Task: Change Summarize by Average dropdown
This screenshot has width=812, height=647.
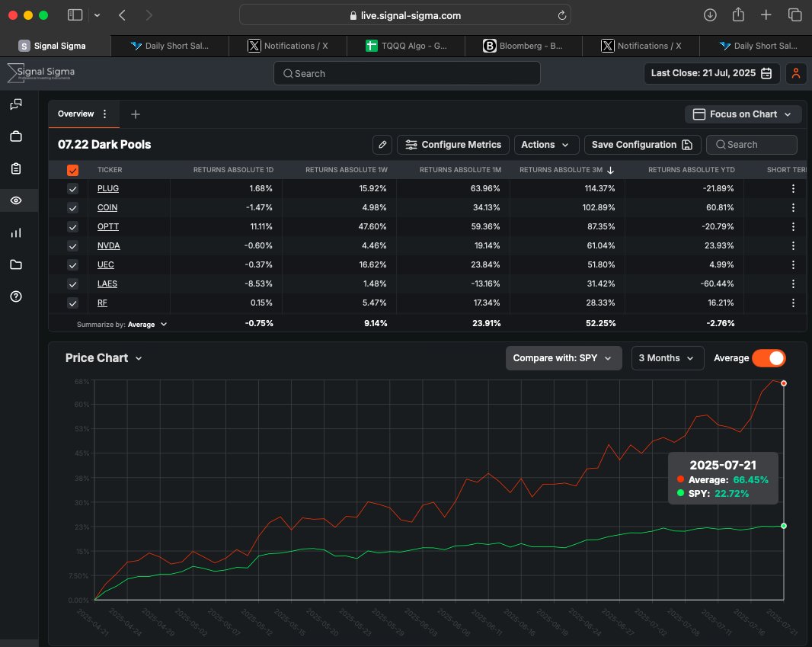Action: click(x=147, y=325)
